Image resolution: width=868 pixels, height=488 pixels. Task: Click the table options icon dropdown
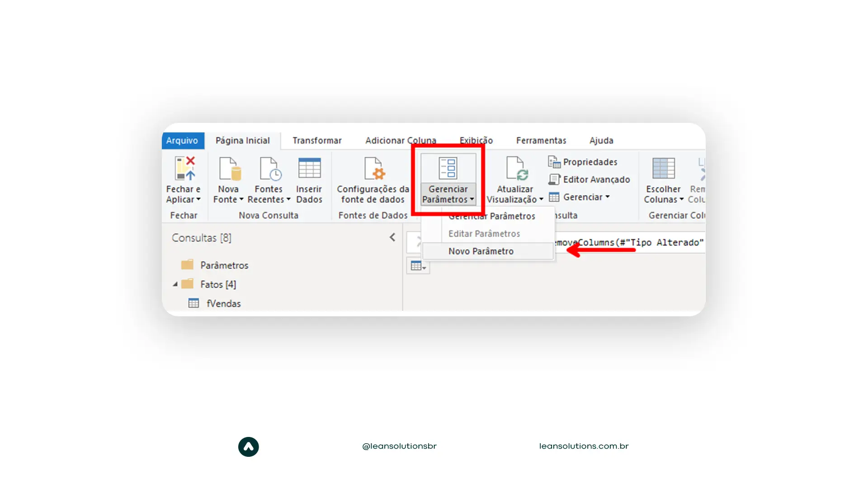pyautogui.click(x=418, y=266)
